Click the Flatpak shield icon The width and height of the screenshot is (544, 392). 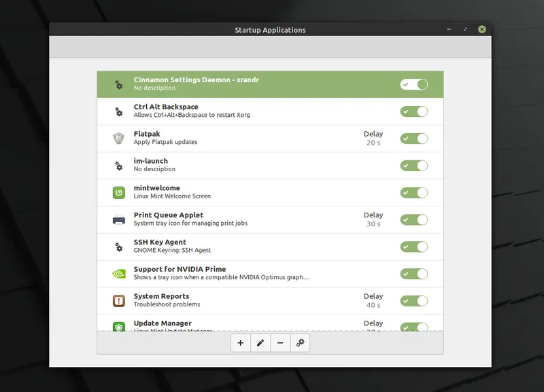click(x=118, y=139)
